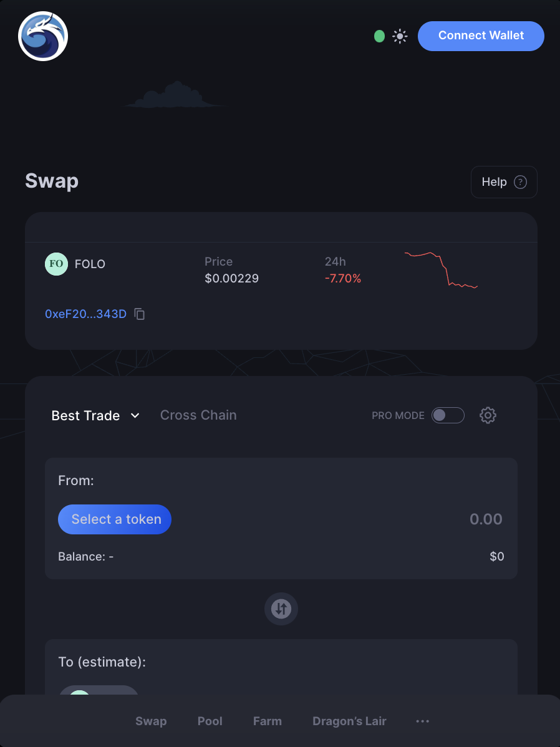The height and width of the screenshot is (747, 560).
Task: Click the QuickSwap dragon logo
Action: [43, 36]
